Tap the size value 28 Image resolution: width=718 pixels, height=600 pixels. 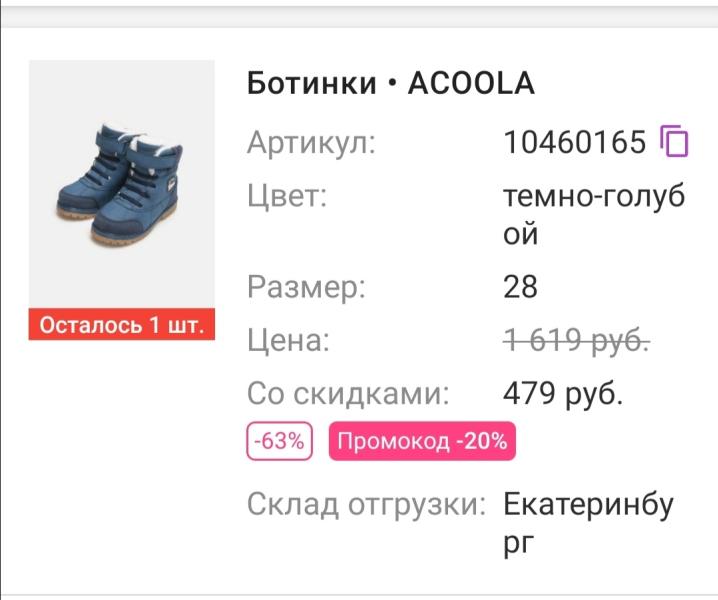pos(520,288)
